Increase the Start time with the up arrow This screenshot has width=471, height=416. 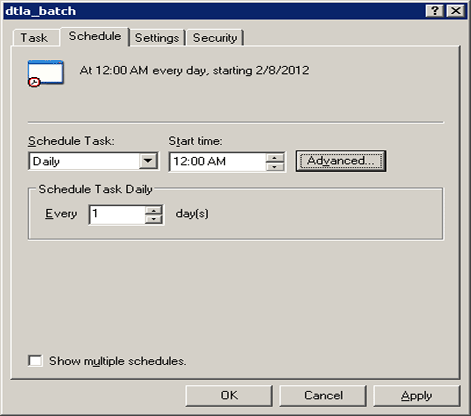275,157
